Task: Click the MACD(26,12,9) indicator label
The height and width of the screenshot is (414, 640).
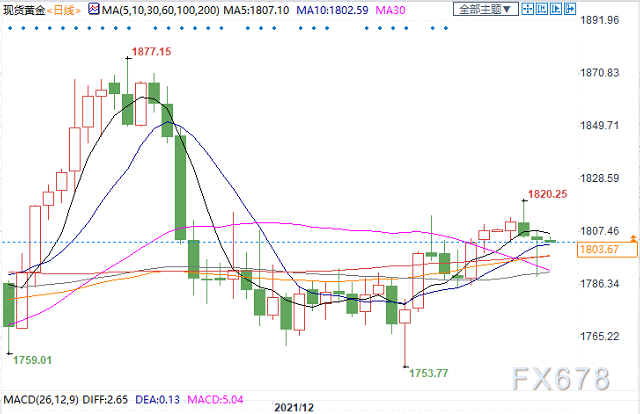Action: click(x=41, y=399)
